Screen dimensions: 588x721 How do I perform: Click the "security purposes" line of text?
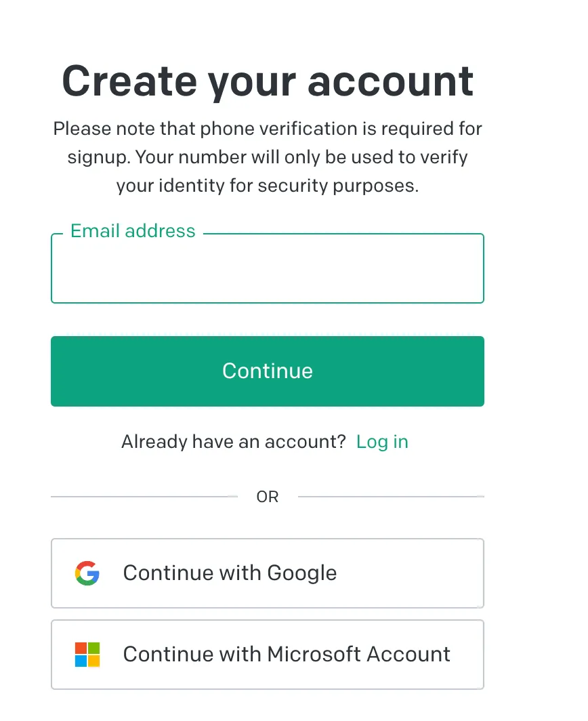pos(267,186)
